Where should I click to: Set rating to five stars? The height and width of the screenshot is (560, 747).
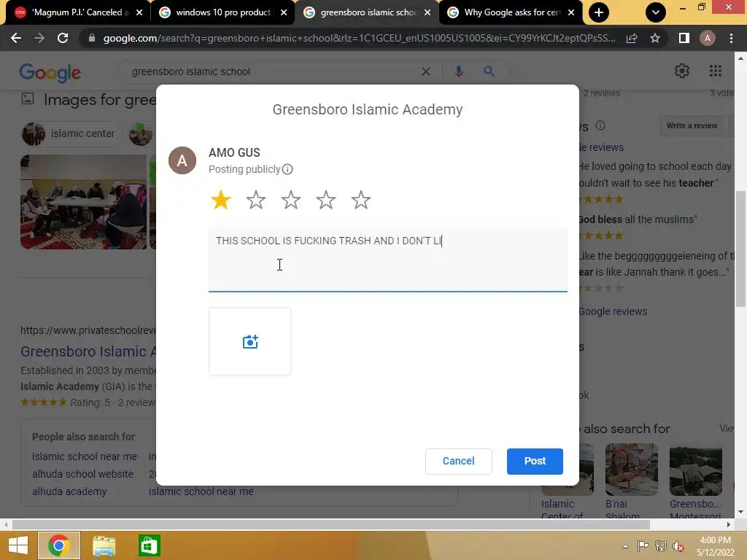[x=360, y=200]
